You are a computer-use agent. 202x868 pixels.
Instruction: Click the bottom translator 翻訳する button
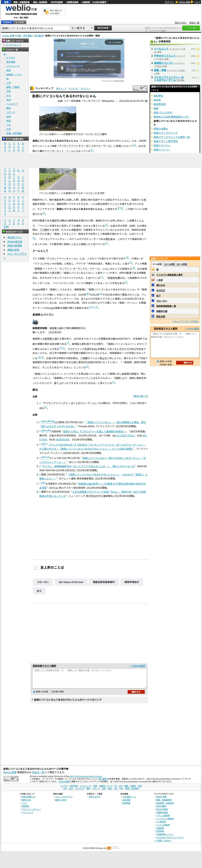click(x=136, y=692)
